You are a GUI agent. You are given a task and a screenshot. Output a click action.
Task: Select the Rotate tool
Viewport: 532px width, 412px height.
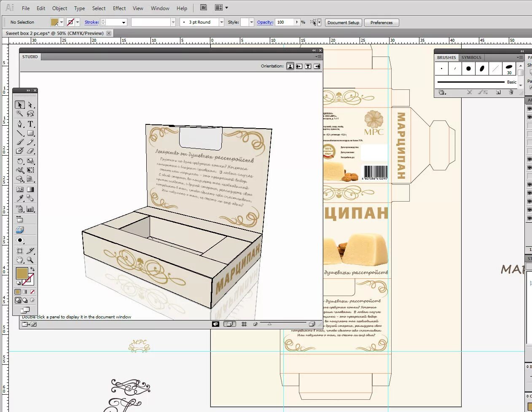click(20, 161)
